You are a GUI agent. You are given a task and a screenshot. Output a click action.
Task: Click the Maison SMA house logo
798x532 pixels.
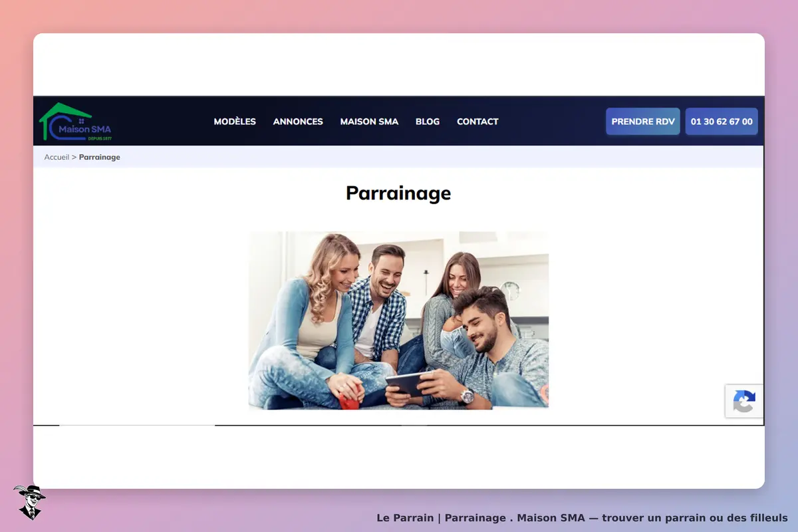click(75, 122)
